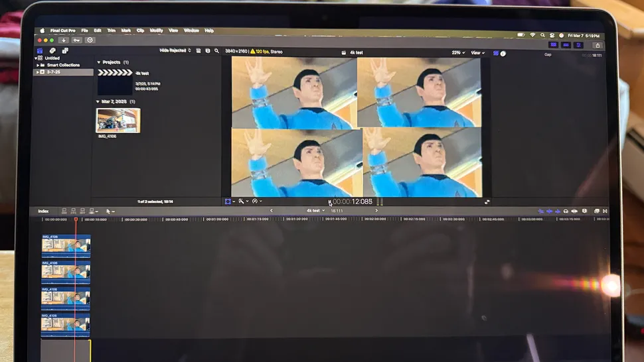Screen dimensions: 644x362
Task: Open the viewer View options menu
Action: click(x=477, y=52)
